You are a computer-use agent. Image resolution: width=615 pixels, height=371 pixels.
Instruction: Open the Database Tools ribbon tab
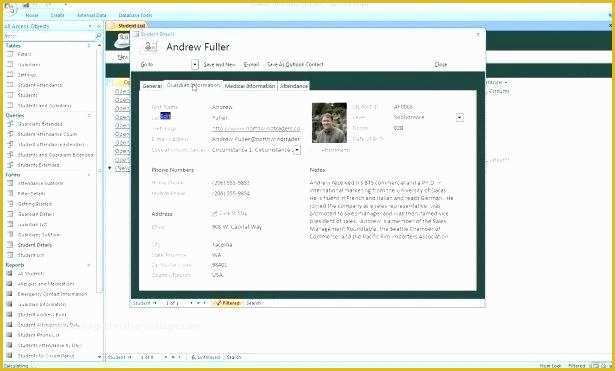(x=135, y=15)
